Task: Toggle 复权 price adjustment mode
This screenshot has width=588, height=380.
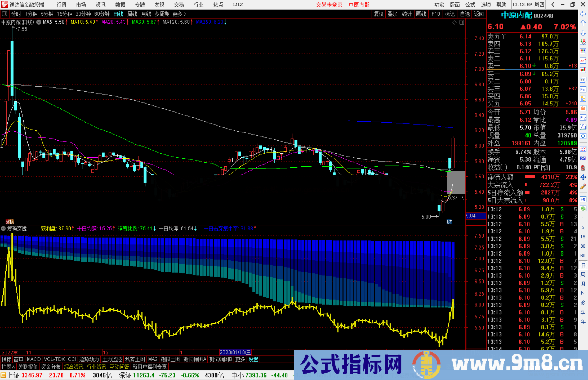Action: (379, 14)
